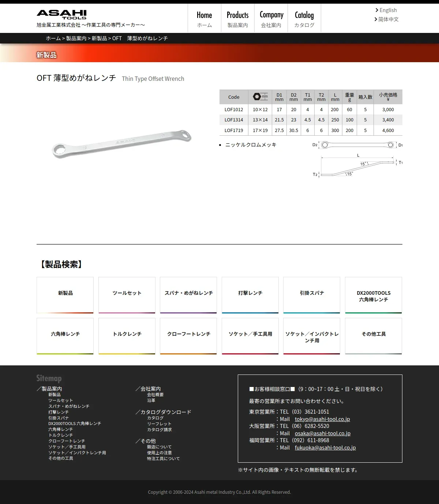Click sitemap link カタログ請求
This screenshot has width=439, height=504.
tap(160, 430)
